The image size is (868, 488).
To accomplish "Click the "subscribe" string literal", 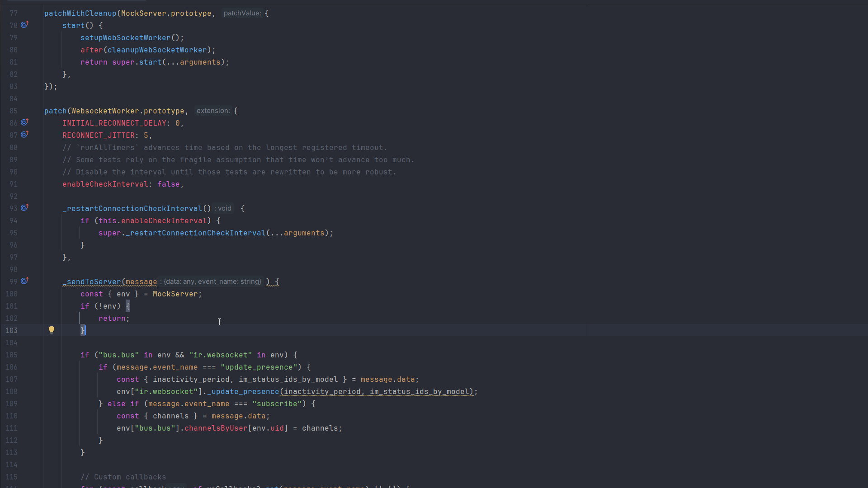I will tap(277, 404).
